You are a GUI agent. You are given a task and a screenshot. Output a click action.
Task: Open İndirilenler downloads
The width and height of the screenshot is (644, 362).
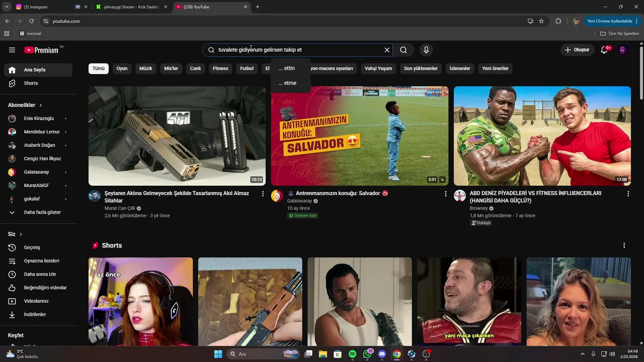[38, 314]
